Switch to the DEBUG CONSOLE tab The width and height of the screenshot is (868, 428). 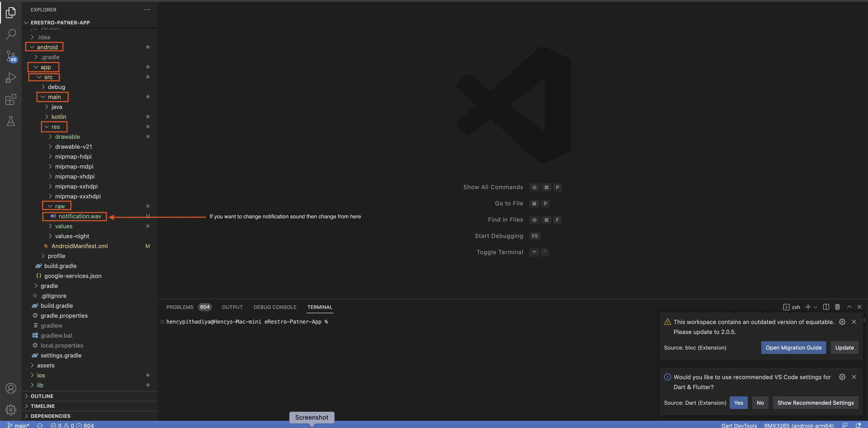[x=275, y=307]
